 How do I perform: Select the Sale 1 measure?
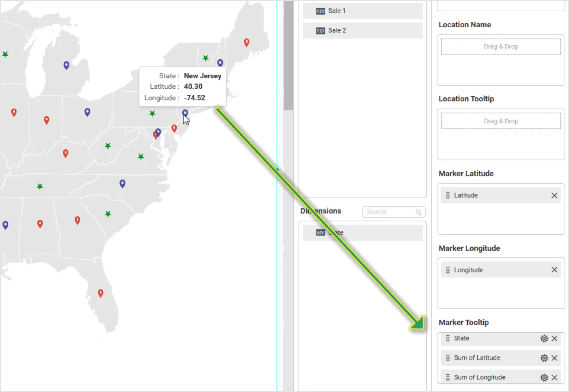point(362,11)
